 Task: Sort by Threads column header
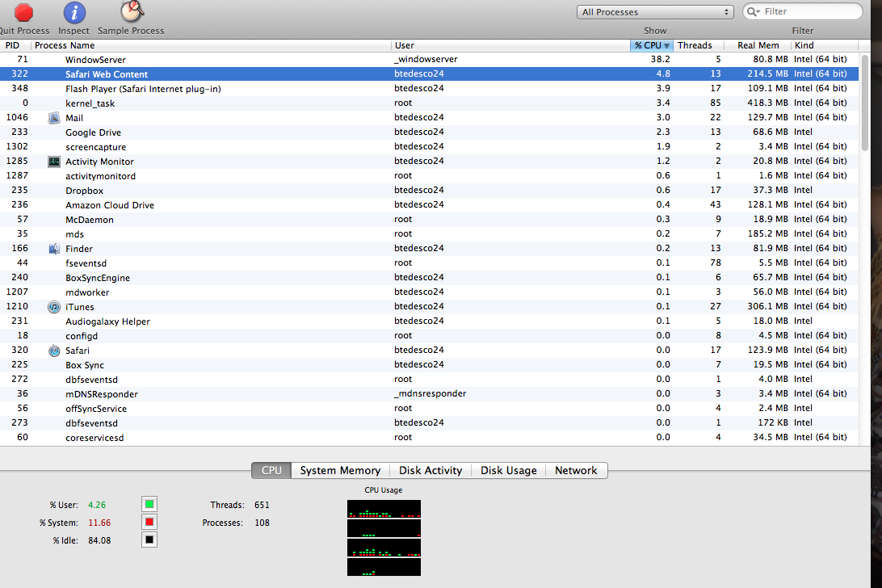click(x=697, y=45)
